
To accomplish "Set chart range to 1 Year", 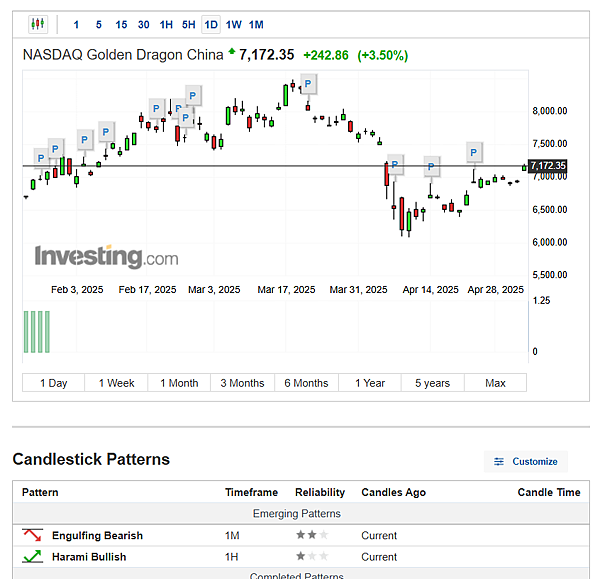I will coord(370,383).
